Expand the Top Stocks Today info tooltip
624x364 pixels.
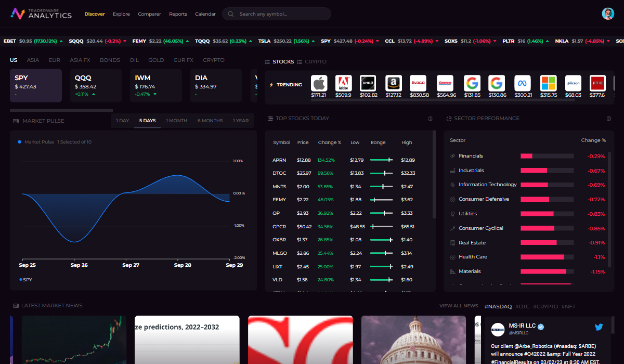[430, 119]
